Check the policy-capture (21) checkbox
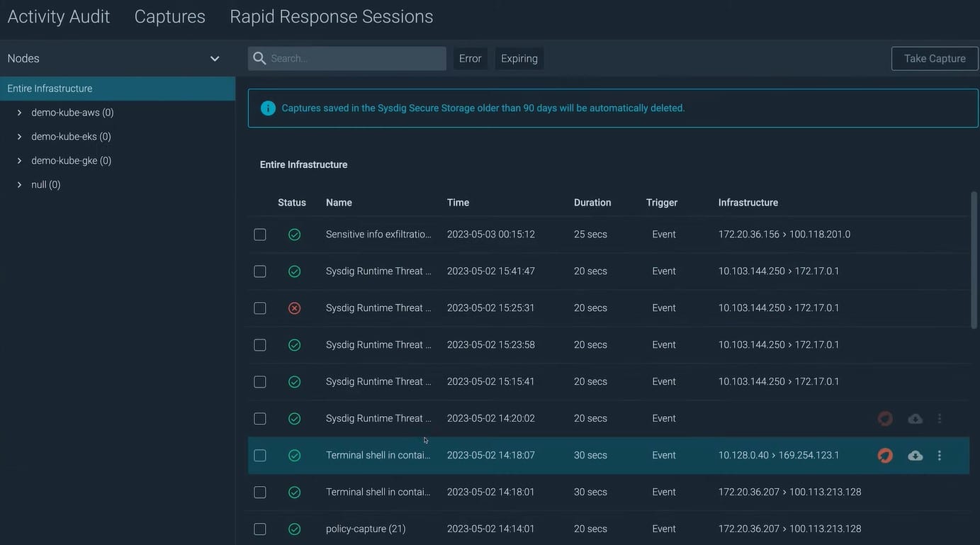 (x=260, y=529)
